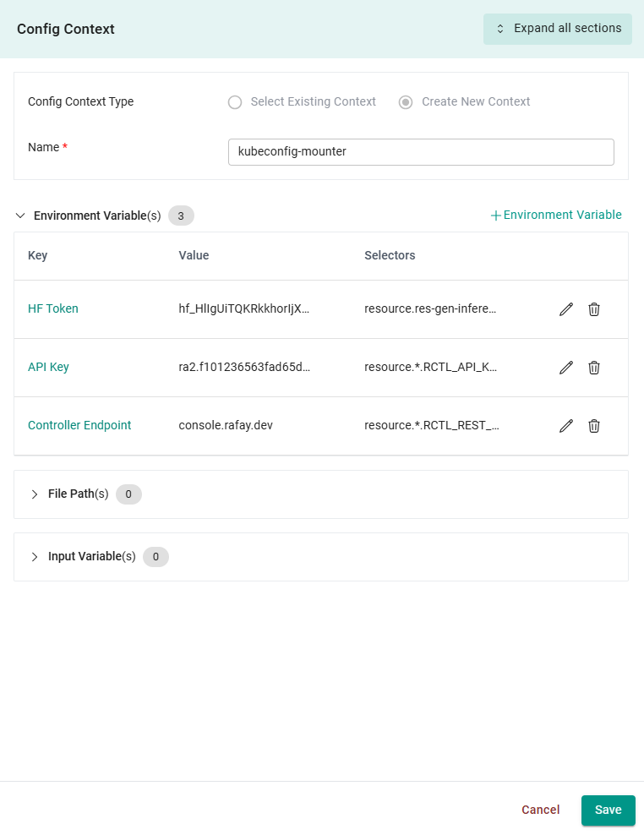Viewport: 644px width, 835px height.
Task: Edit the API Key variable
Action: tap(566, 368)
